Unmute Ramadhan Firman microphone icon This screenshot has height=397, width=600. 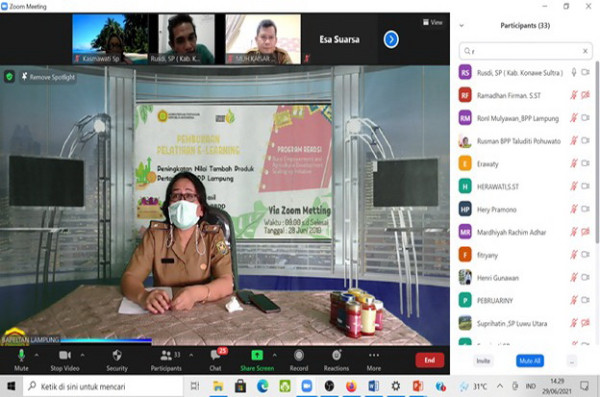tap(574, 95)
